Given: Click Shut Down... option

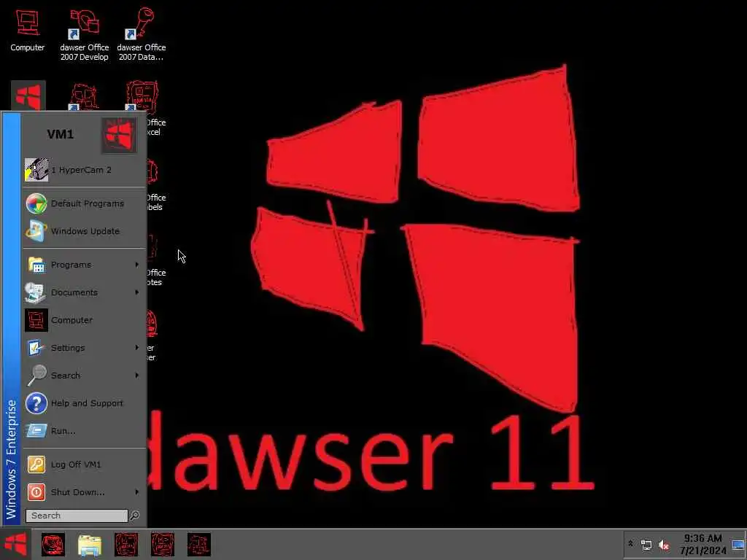Looking at the screenshot, I should click(x=84, y=492).
